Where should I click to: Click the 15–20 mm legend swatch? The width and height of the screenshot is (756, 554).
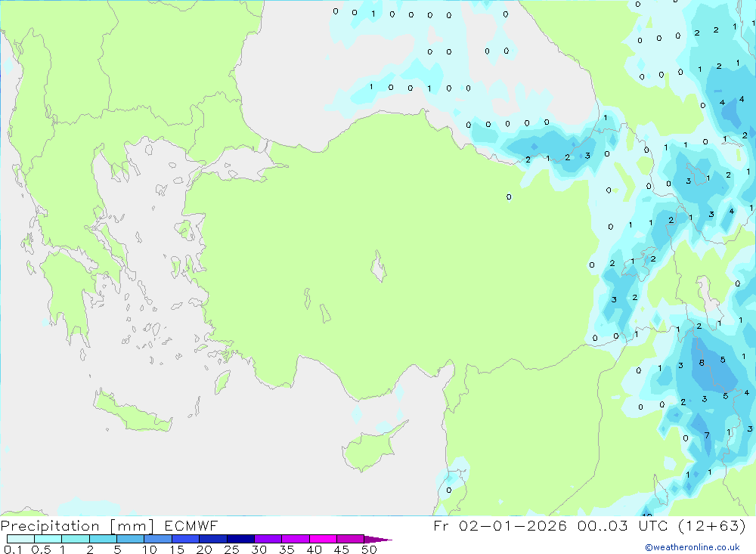186,539
